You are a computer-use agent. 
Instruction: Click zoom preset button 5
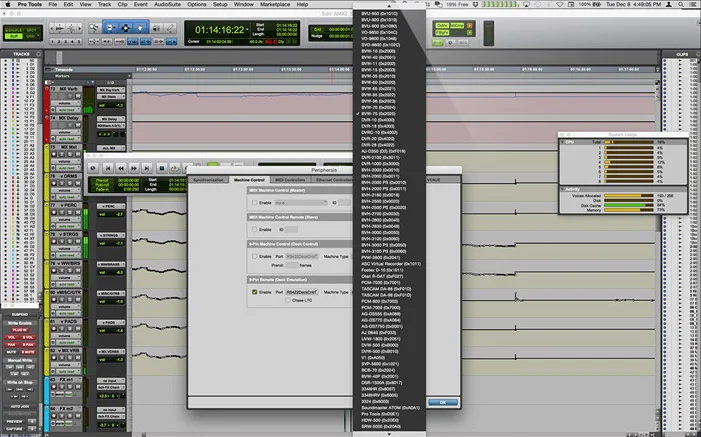coord(79,41)
